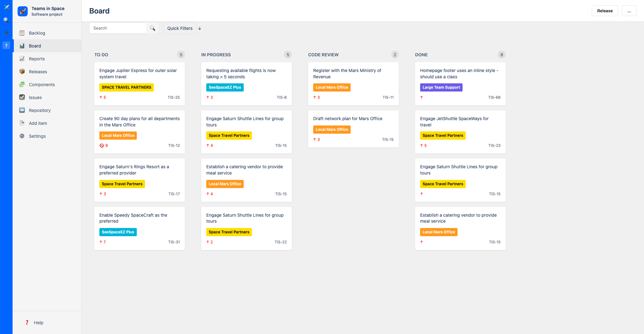Click the arrow next to Quick Filters
This screenshot has height=334, width=644.
[x=200, y=28]
